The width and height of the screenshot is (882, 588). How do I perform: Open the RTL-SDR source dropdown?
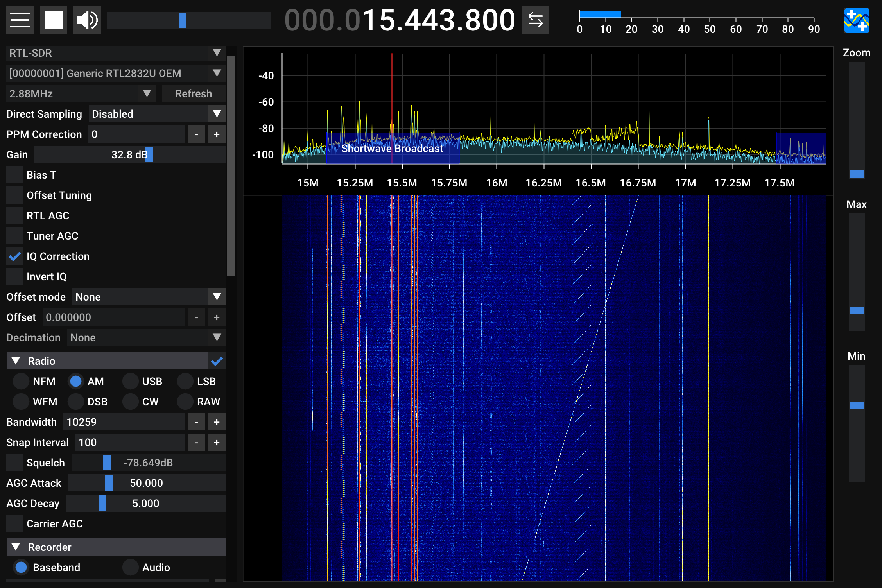(x=116, y=53)
